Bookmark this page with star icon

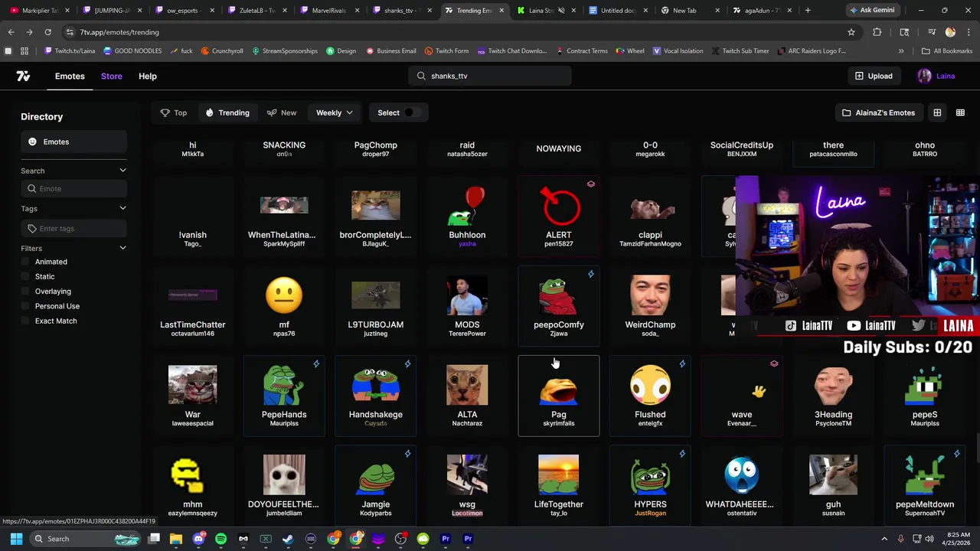coord(851,32)
